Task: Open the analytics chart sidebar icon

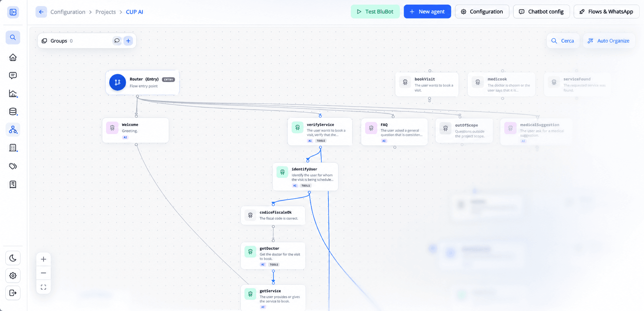Action: coord(13,94)
